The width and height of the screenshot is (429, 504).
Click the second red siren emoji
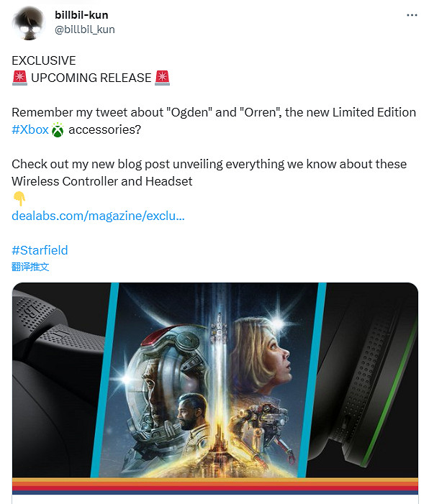pos(162,78)
